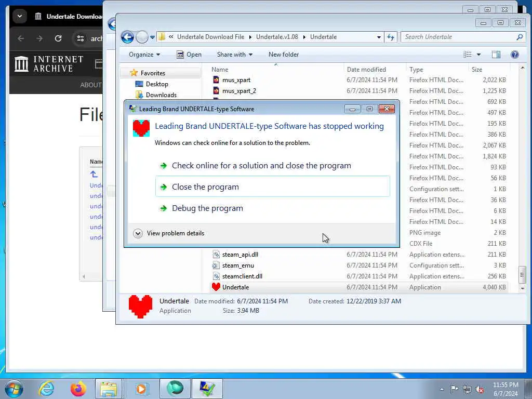
Task: Open recent locations dropdown arrow
Action: pyautogui.click(x=152, y=37)
